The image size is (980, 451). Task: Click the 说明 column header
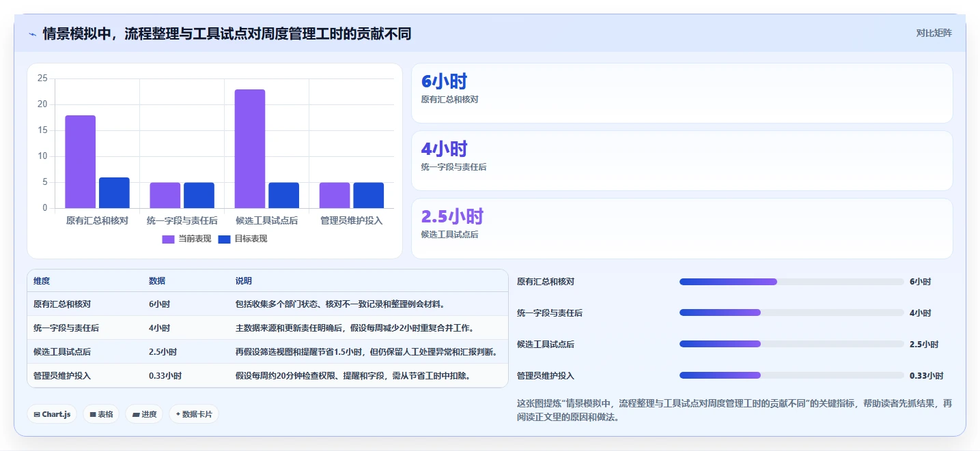[244, 281]
